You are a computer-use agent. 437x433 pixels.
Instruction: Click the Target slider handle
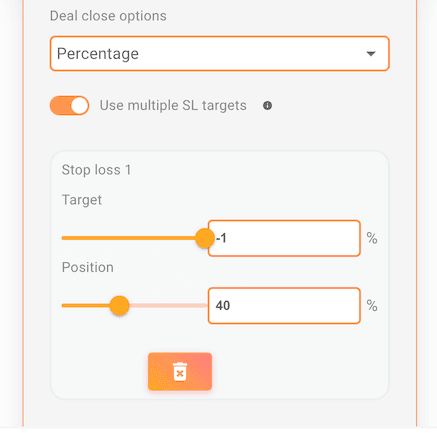[205, 238]
